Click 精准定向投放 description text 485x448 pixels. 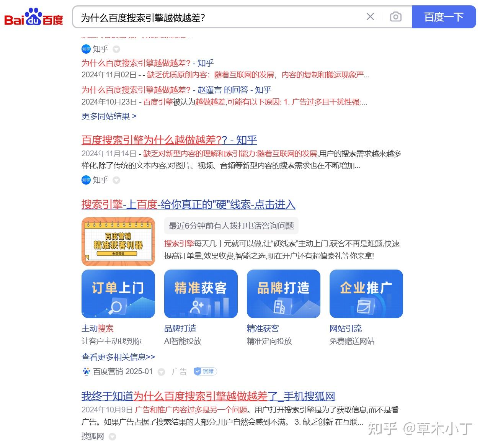269,341
